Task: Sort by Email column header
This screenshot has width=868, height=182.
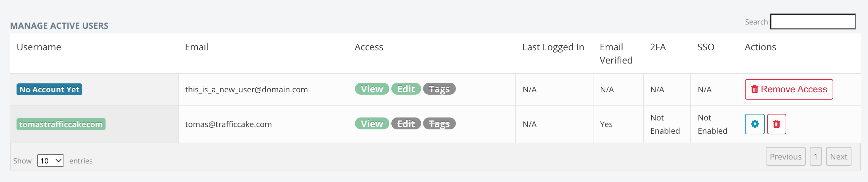Action: click(196, 47)
